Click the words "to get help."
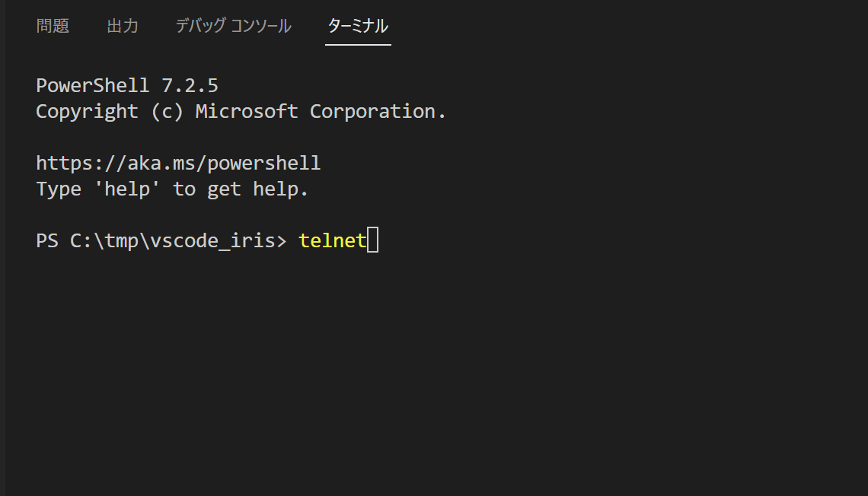Screen dimensions: 868x496 coord(241,189)
